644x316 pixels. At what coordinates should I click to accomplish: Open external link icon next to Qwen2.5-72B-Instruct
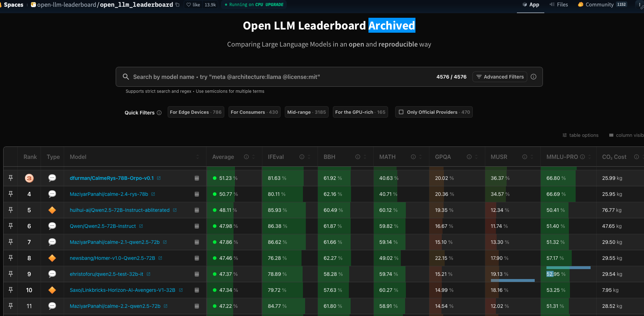point(141,226)
